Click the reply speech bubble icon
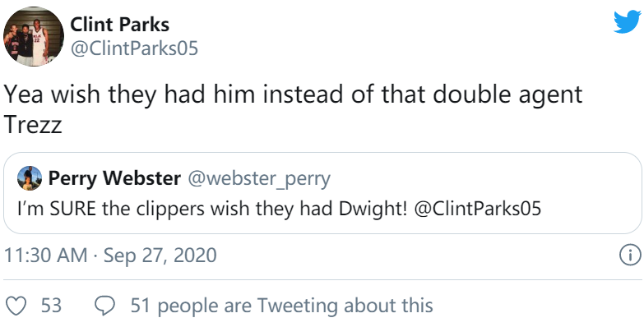Viewport: 644px width, 327px height. pos(104,306)
